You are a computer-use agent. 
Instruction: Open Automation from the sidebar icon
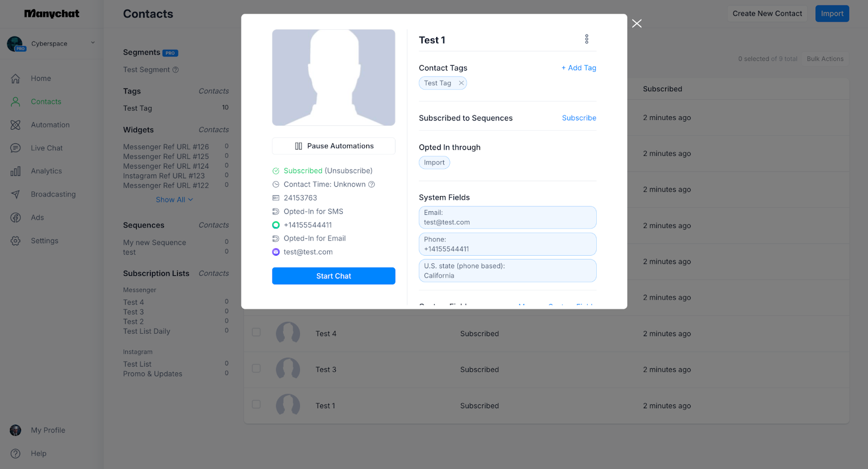pos(16,125)
